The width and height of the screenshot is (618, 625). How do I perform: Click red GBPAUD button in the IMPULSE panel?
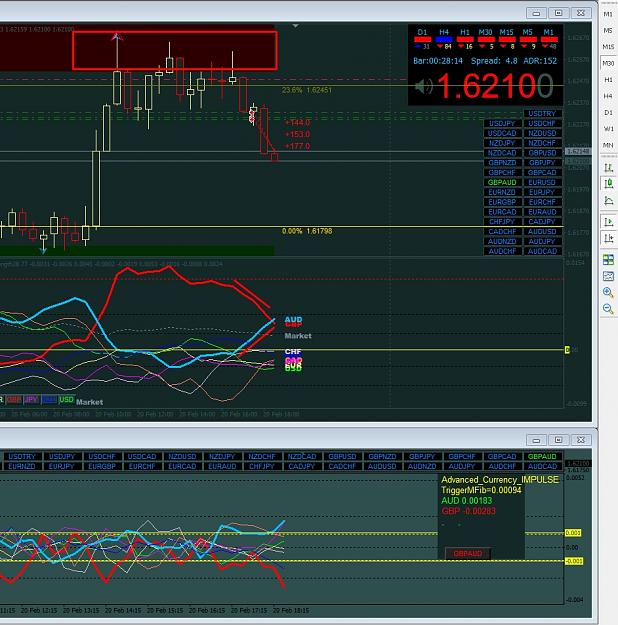pyautogui.click(x=468, y=554)
